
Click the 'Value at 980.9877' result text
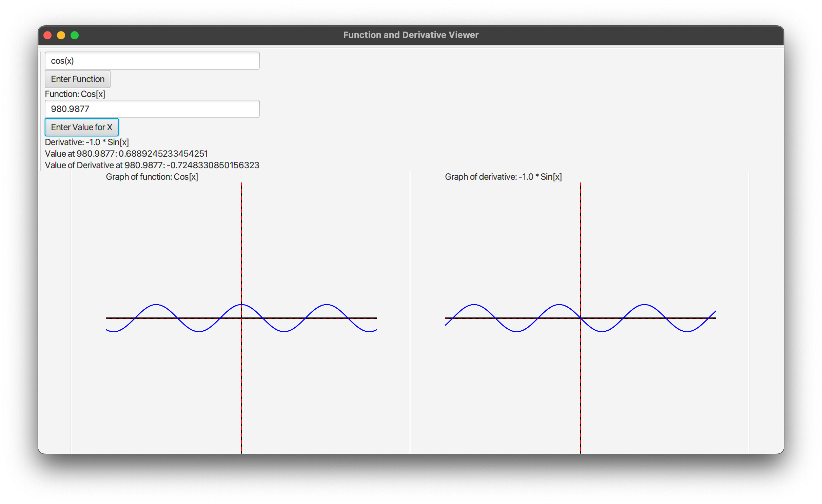tap(126, 154)
